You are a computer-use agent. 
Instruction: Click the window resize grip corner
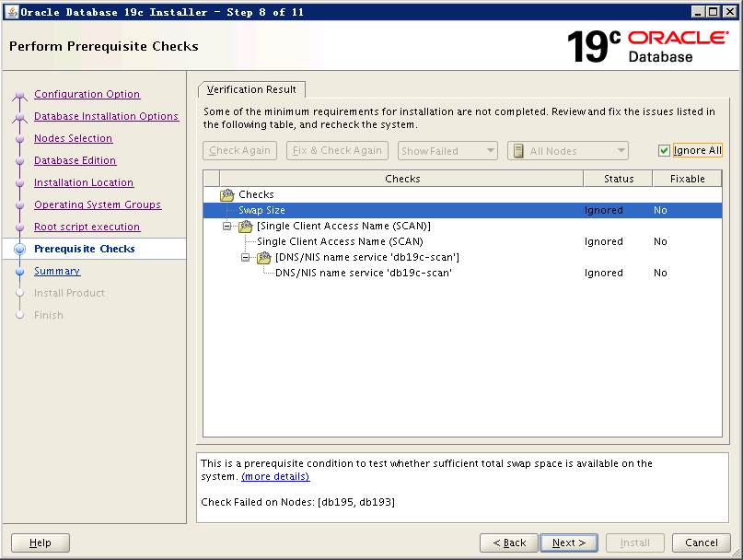point(737,554)
